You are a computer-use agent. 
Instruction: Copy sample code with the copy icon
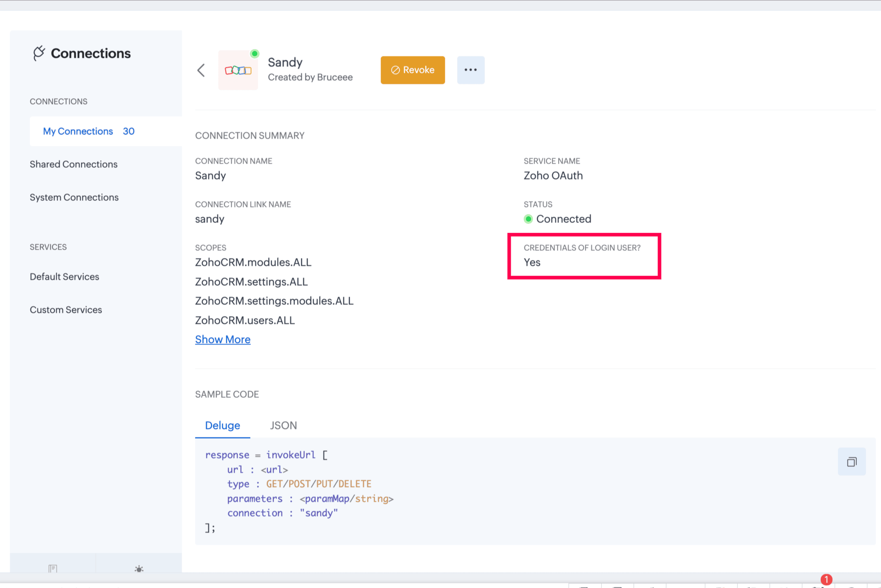pyautogui.click(x=851, y=462)
